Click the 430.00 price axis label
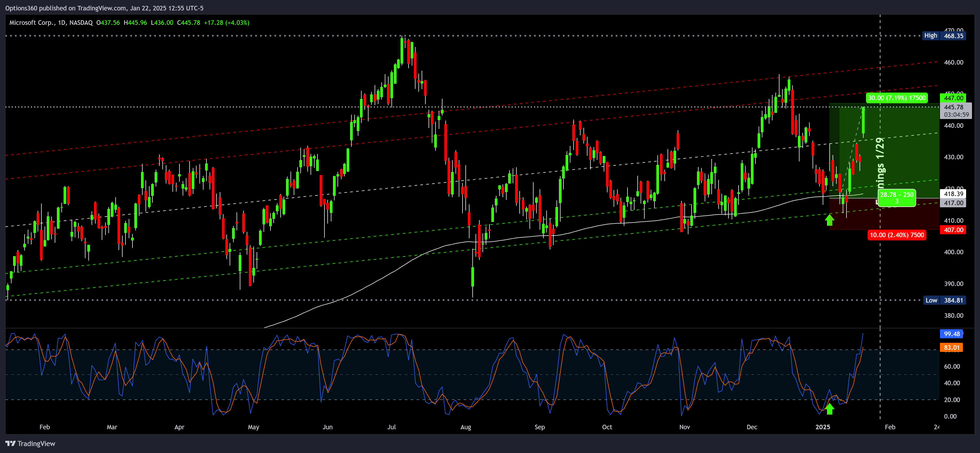This screenshot has width=980, height=453. pyautogui.click(x=953, y=157)
